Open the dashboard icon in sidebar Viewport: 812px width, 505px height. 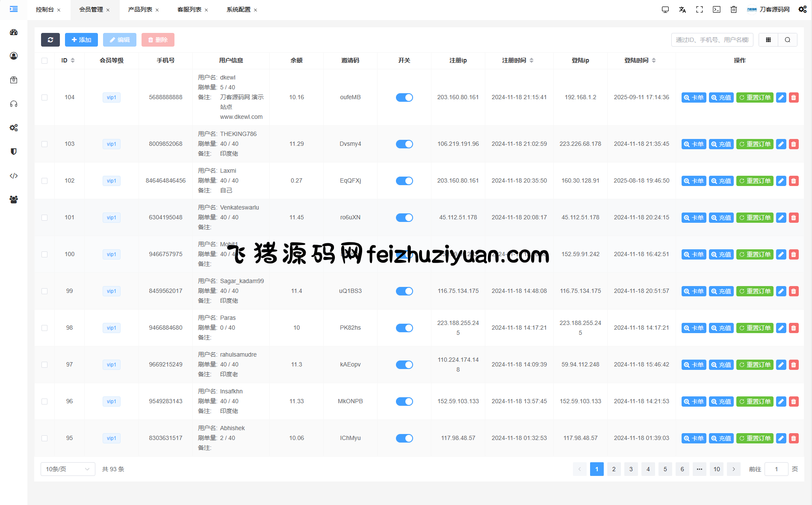click(x=14, y=32)
